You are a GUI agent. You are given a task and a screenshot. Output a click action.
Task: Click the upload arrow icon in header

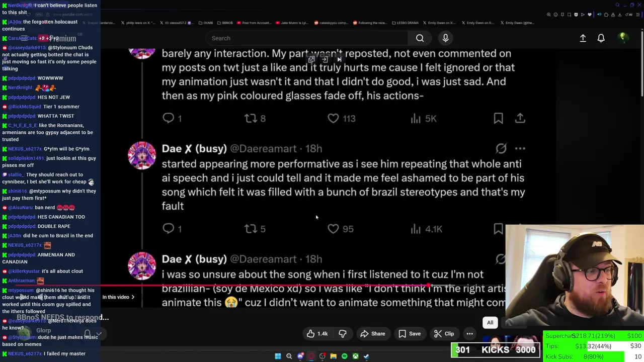click(x=583, y=38)
